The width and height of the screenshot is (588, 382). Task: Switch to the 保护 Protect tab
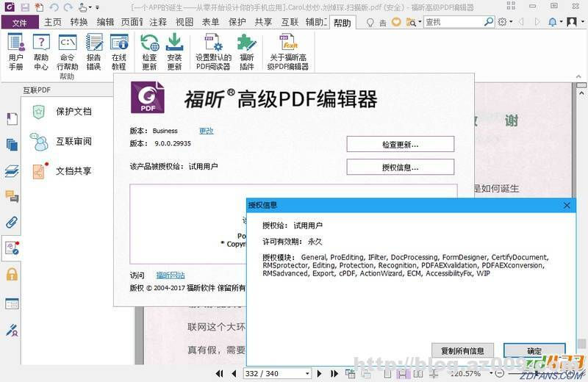point(237,22)
